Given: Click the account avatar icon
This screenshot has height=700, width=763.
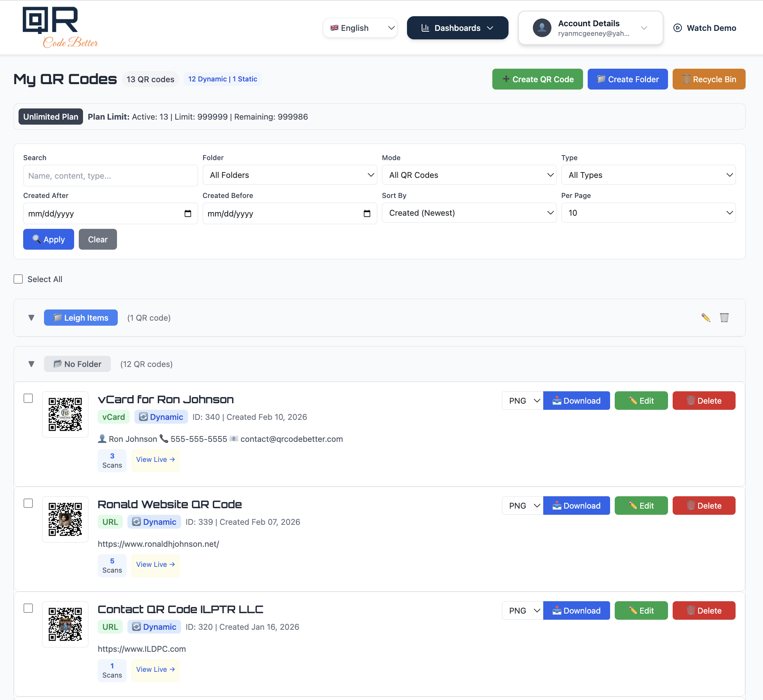Looking at the screenshot, I should (542, 27).
